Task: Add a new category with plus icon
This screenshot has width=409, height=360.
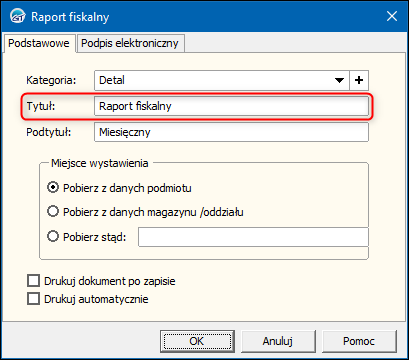Action: [359, 80]
